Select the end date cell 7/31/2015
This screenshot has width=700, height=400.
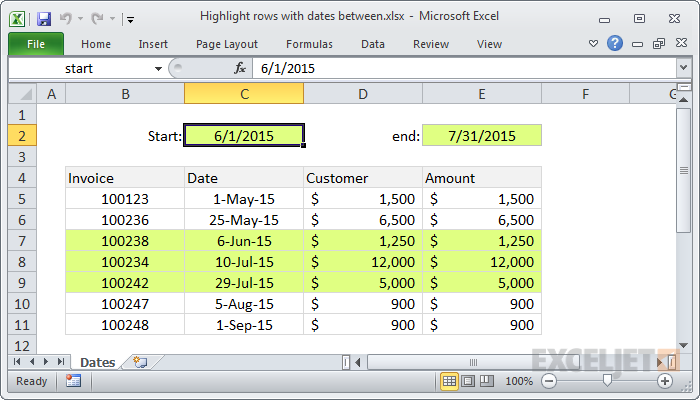pyautogui.click(x=482, y=136)
